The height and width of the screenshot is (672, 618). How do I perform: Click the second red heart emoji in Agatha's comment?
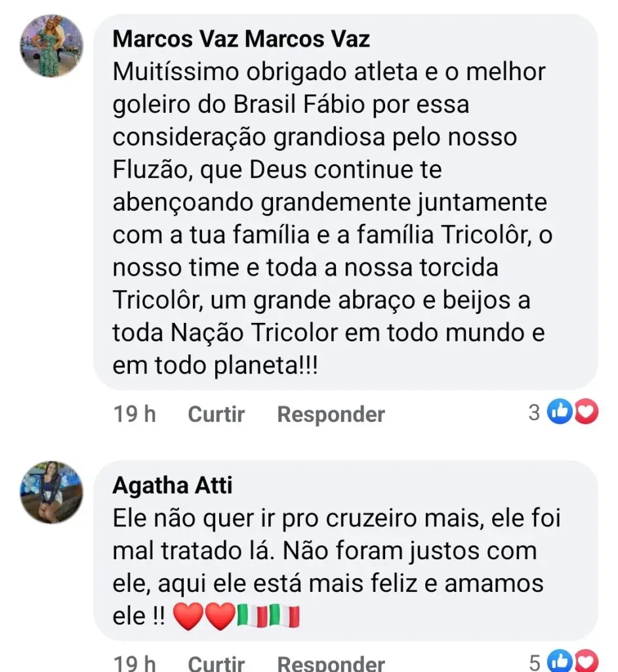218,616
